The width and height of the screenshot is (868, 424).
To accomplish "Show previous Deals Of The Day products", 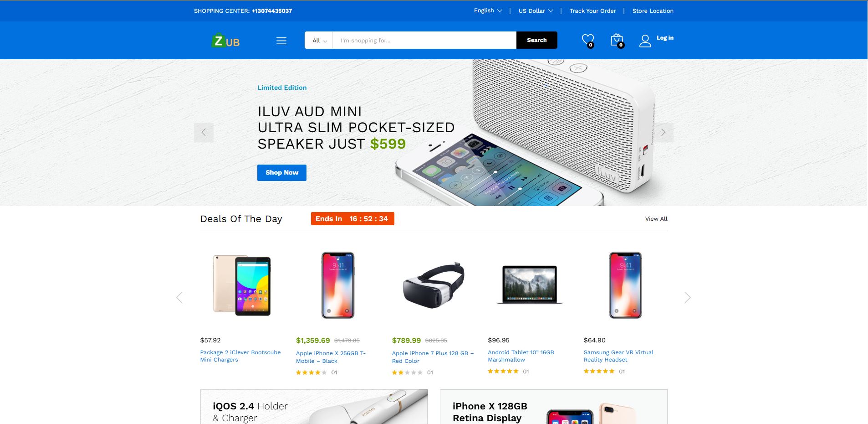I will [179, 298].
